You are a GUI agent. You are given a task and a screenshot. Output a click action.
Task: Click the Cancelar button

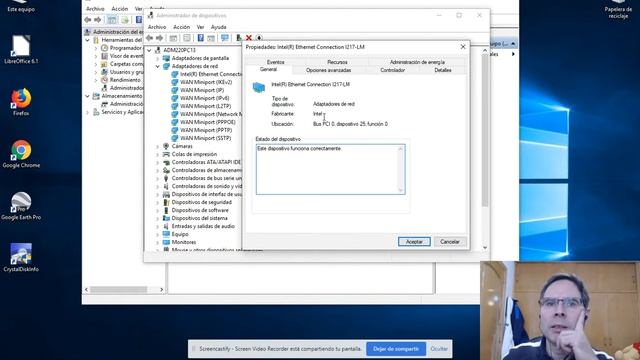(x=450, y=242)
